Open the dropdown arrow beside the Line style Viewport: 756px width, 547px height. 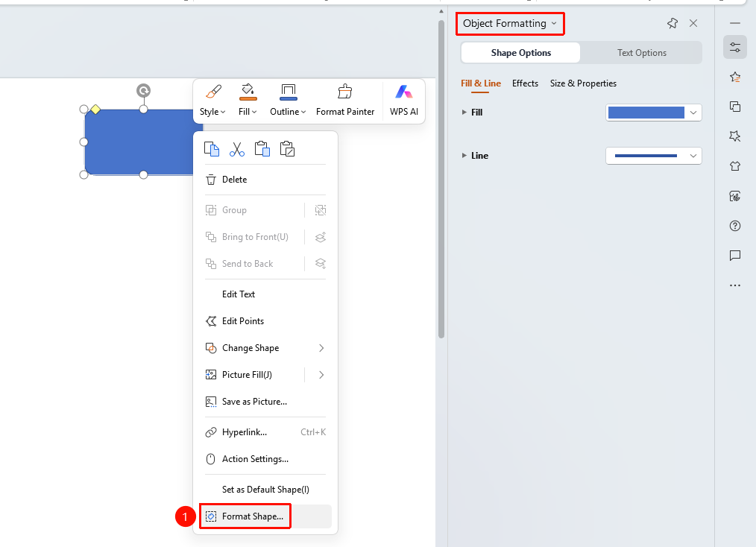pyautogui.click(x=693, y=156)
